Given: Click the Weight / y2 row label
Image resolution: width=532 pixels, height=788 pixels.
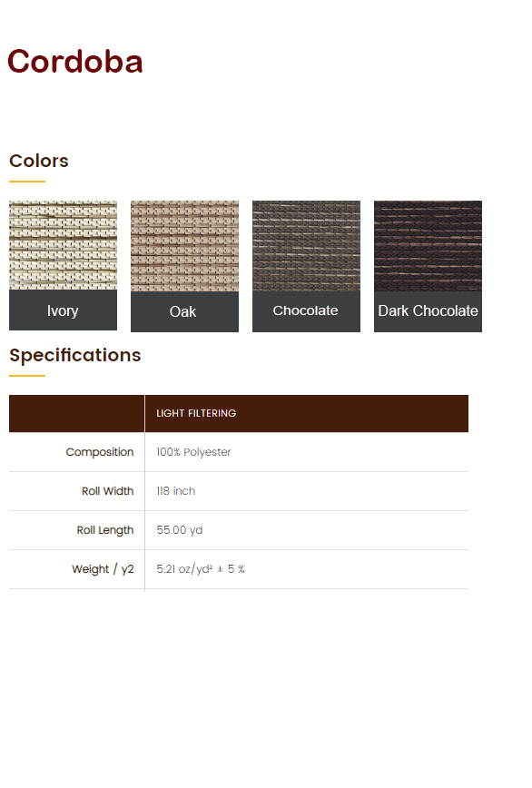Looking at the screenshot, I should pyautogui.click(x=103, y=569).
